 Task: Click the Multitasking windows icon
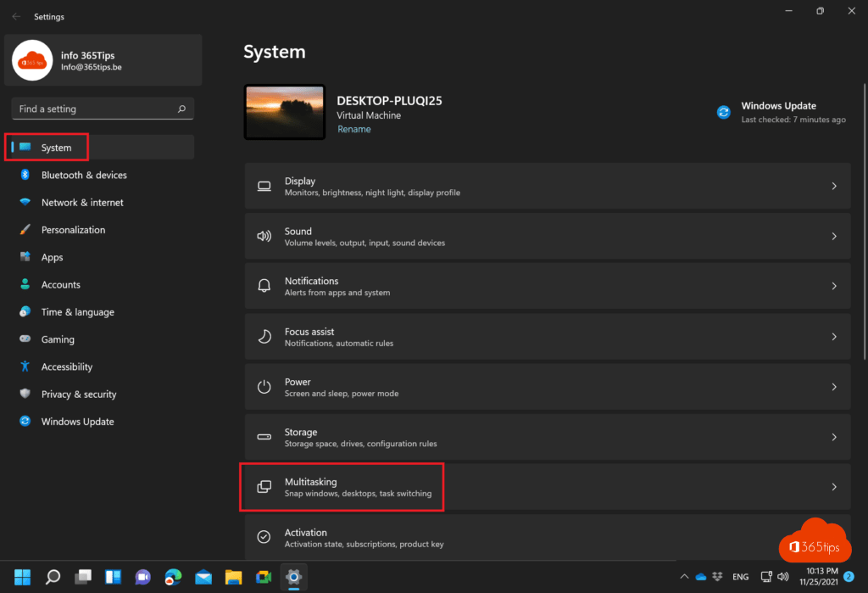pos(264,487)
